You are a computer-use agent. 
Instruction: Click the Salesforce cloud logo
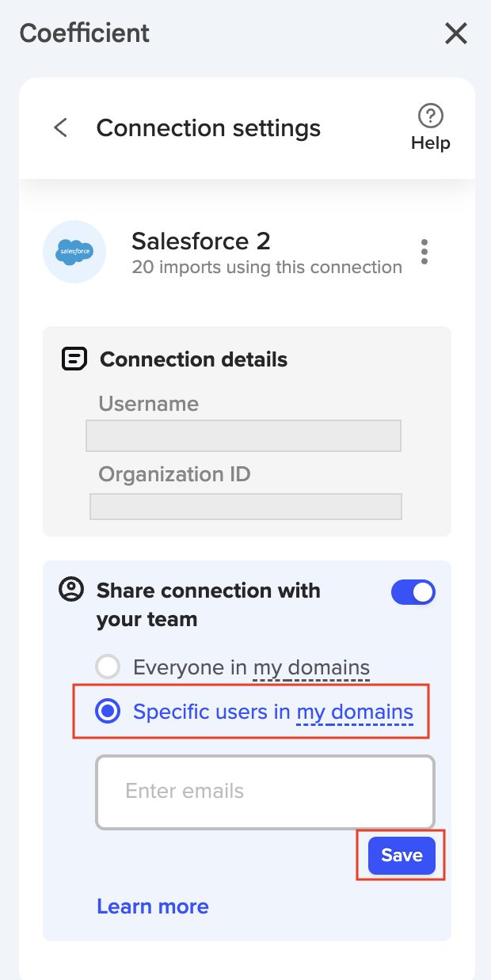pyautogui.click(x=74, y=252)
